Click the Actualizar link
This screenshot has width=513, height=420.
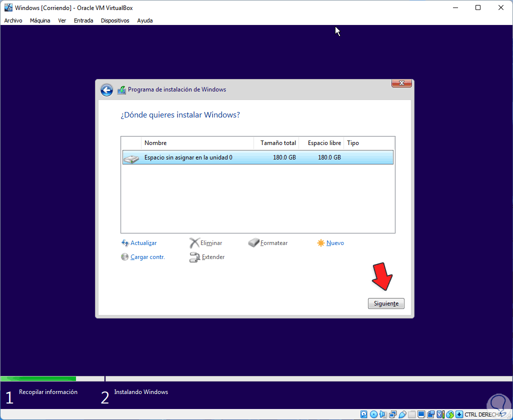143,243
